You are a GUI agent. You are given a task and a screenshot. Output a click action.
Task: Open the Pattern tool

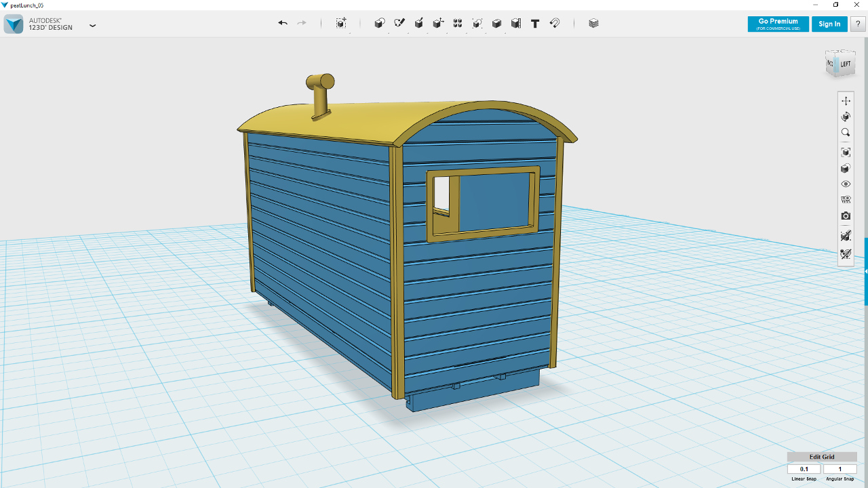click(458, 23)
